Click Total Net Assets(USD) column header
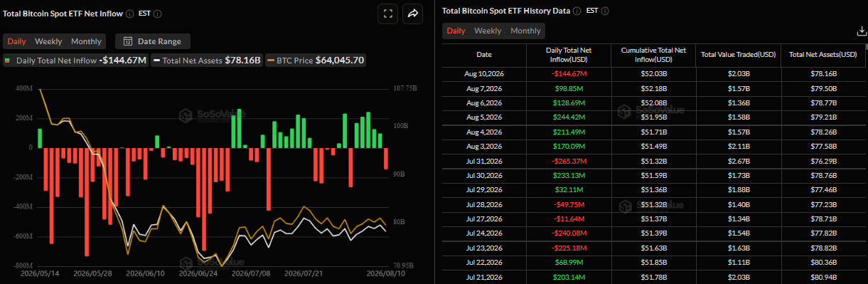This screenshot has height=284, width=868. pos(823,54)
